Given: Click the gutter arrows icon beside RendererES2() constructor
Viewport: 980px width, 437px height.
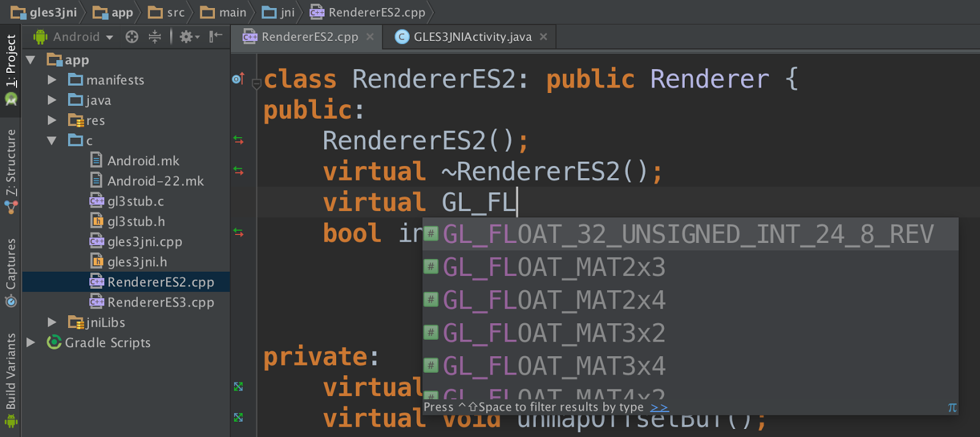Looking at the screenshot, I should tap(238, 140).
